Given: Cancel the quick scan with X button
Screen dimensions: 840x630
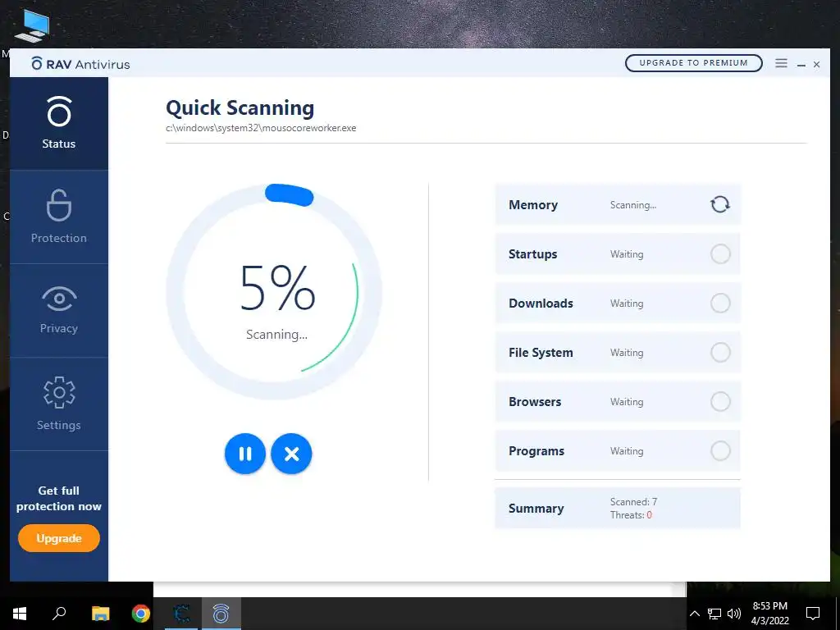Looking at the screenshot, I should (x=291, y=454).
